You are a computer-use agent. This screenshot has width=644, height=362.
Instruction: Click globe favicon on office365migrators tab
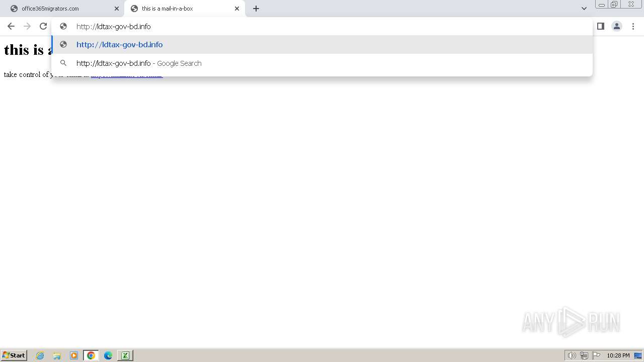click(14, 9)
